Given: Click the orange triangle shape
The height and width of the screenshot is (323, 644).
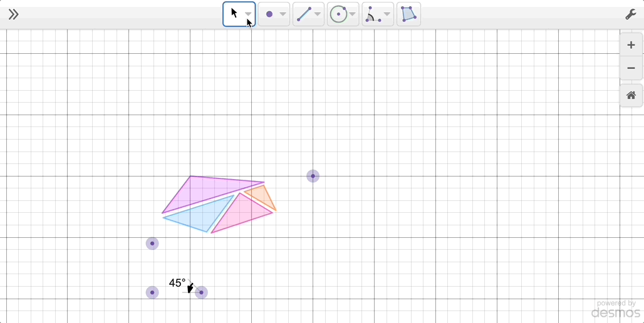Looking at the screenshot, I should click(x=263, y=196).
